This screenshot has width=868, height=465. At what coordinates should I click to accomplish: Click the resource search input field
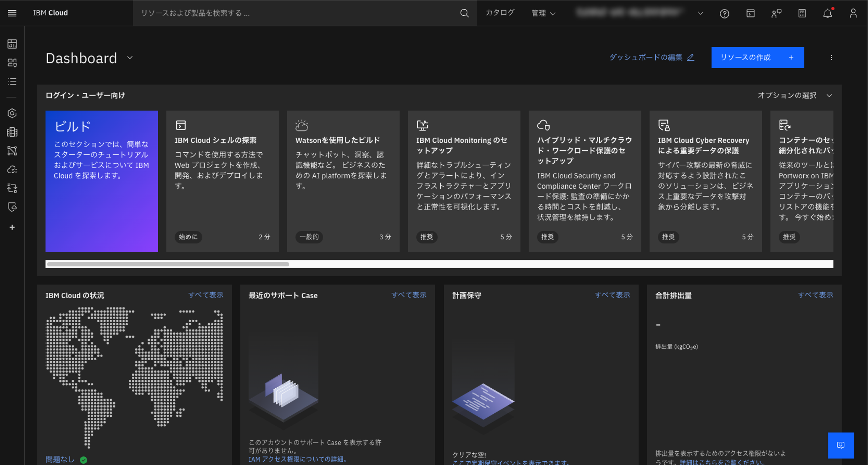click(297, 13)
